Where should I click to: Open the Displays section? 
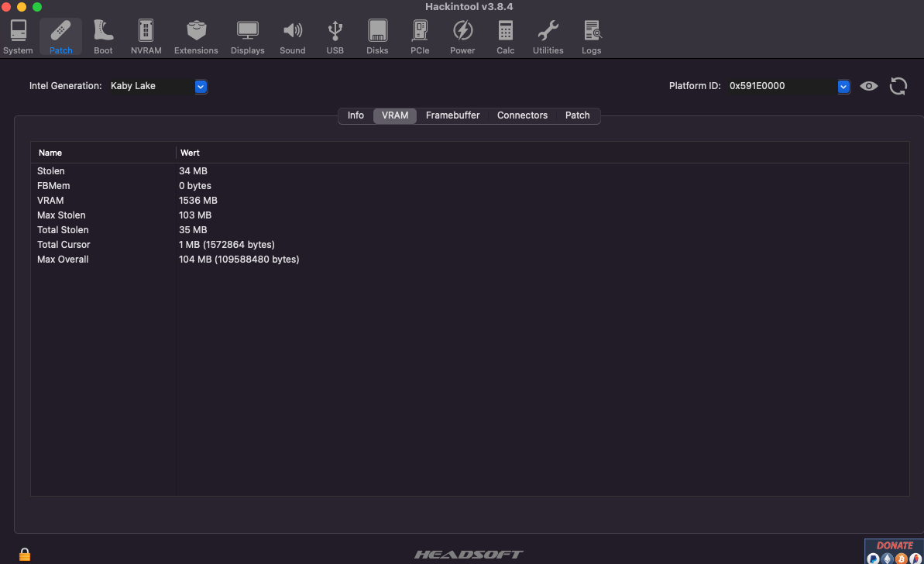248,37
